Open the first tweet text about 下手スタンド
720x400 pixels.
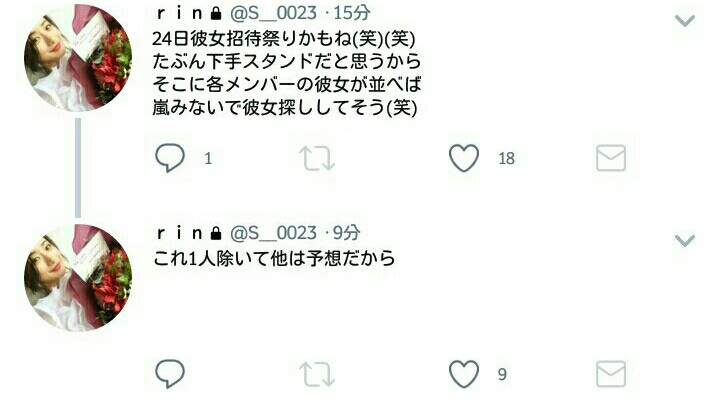pyautogui.click(x=286, y=73)
